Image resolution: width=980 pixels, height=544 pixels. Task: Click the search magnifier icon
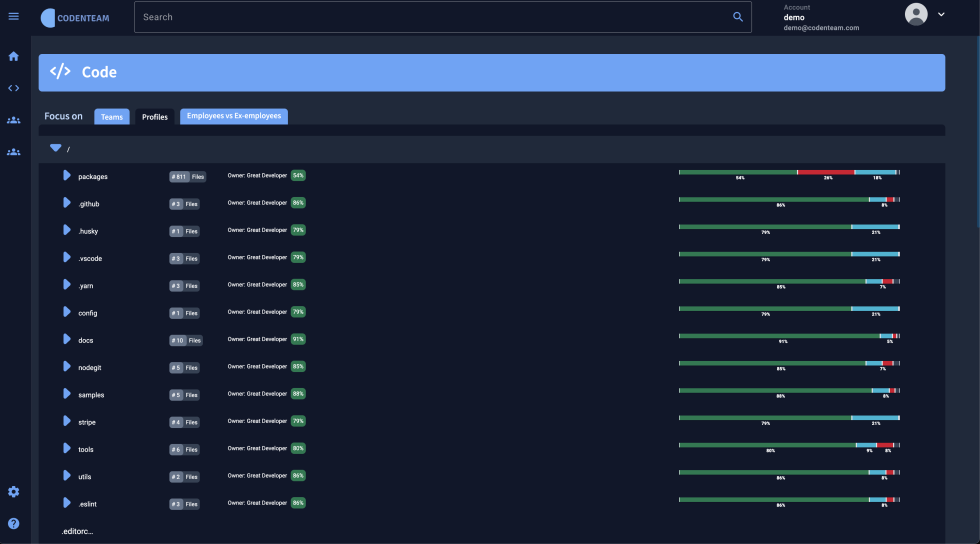pos(738,17)
